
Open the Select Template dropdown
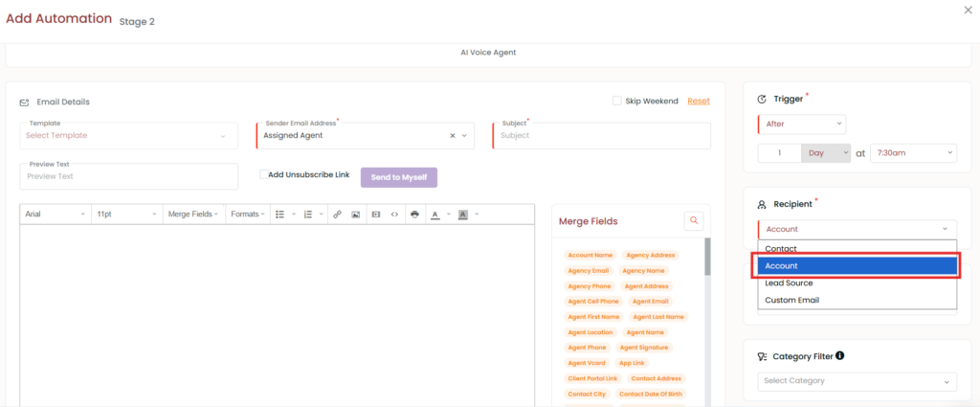coord(129,136)
